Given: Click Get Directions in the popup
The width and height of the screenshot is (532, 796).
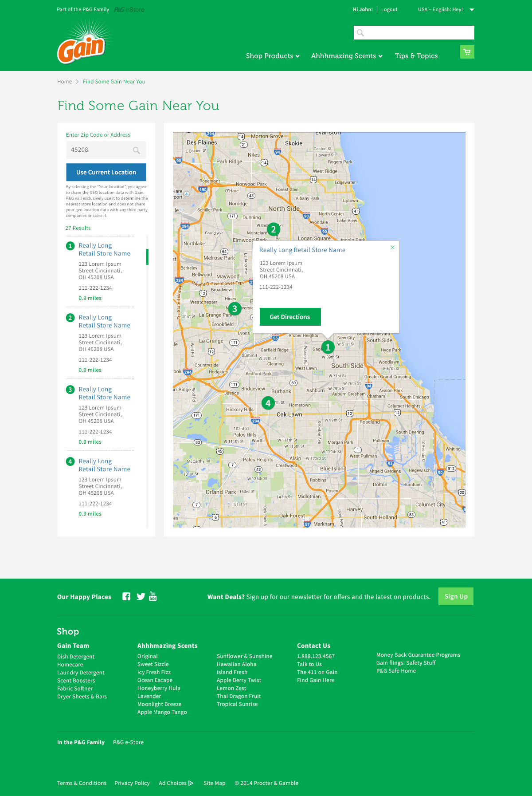Looking at the screenshot, I should click(x=290, y=317).
